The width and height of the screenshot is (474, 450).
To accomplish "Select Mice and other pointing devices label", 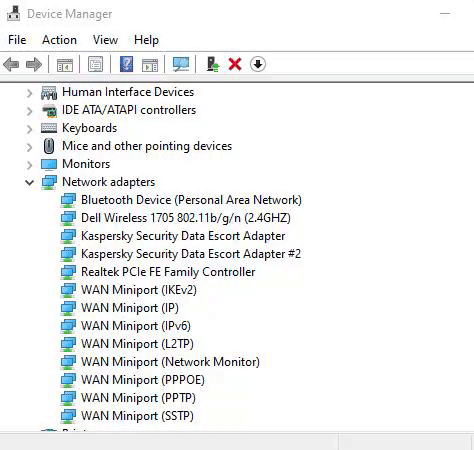I will (x=147, y=146).
